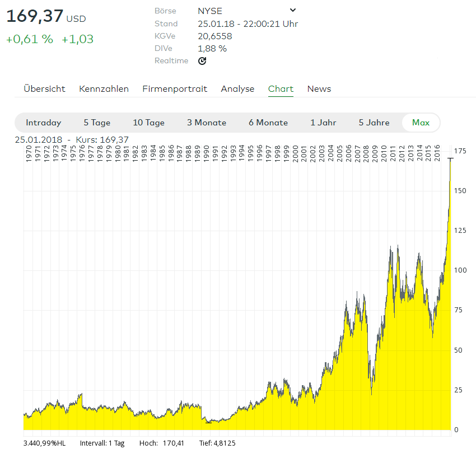Click the 1990 year label on chart
Image resolution: width=476 pixels, height=454 pixels.
207,154
